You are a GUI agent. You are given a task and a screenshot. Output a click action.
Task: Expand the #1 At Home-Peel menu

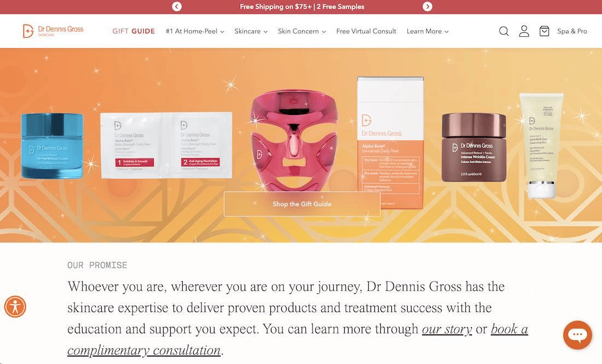195,31
